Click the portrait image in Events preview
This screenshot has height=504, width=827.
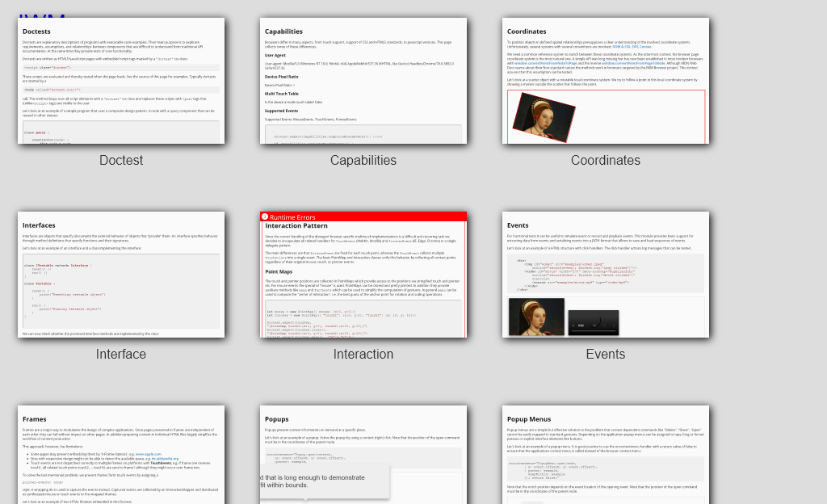click(x=536, y=318)
